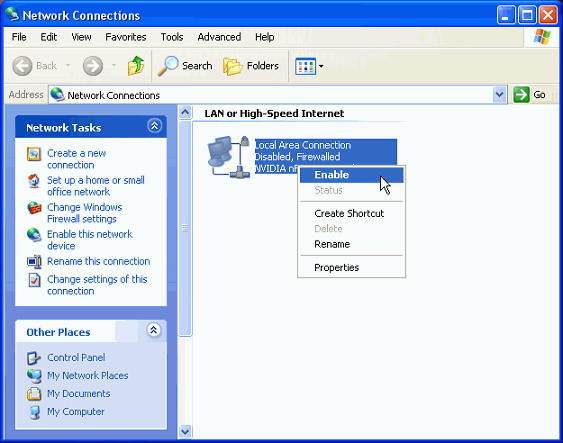
Task: Click the Enable network device globe icon
Action: [34, 235]
